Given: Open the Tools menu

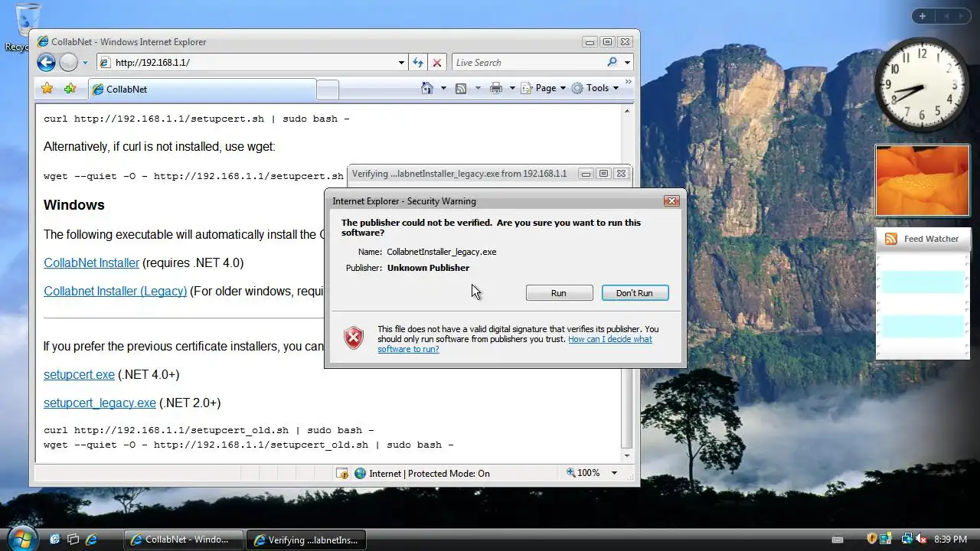Looking at the screenshot, I should (x=595, y=88).
